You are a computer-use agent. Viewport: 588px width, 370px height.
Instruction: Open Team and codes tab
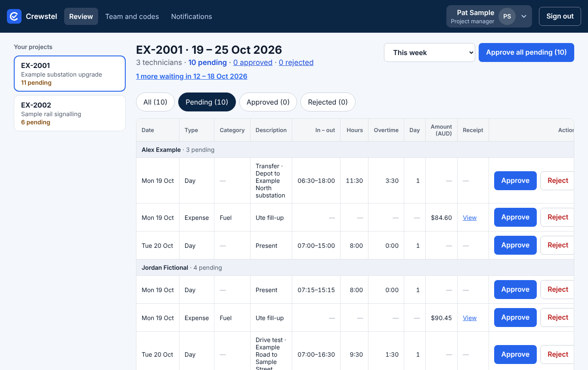[132, 16]
